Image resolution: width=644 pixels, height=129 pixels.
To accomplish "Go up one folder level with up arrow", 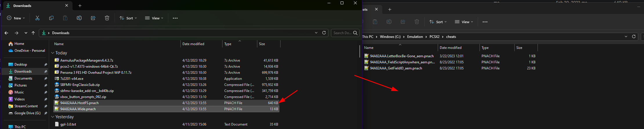I will [33, 33].
